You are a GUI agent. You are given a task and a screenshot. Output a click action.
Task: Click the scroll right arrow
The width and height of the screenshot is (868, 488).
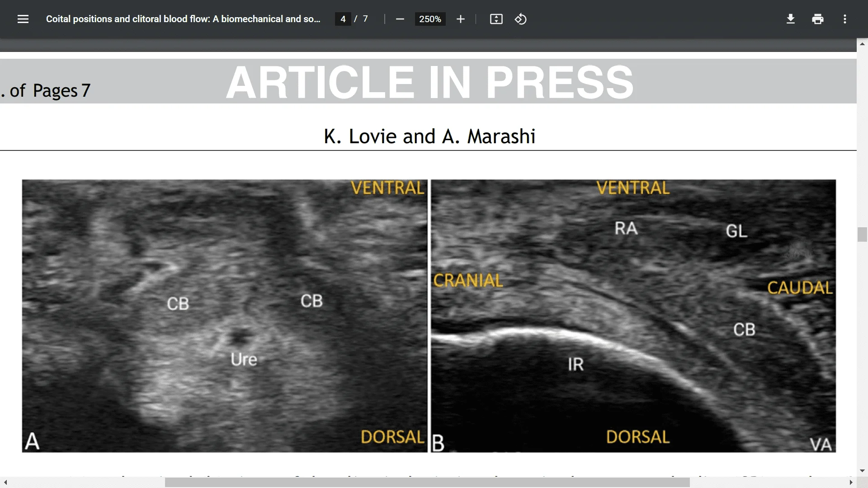[851, 483]
